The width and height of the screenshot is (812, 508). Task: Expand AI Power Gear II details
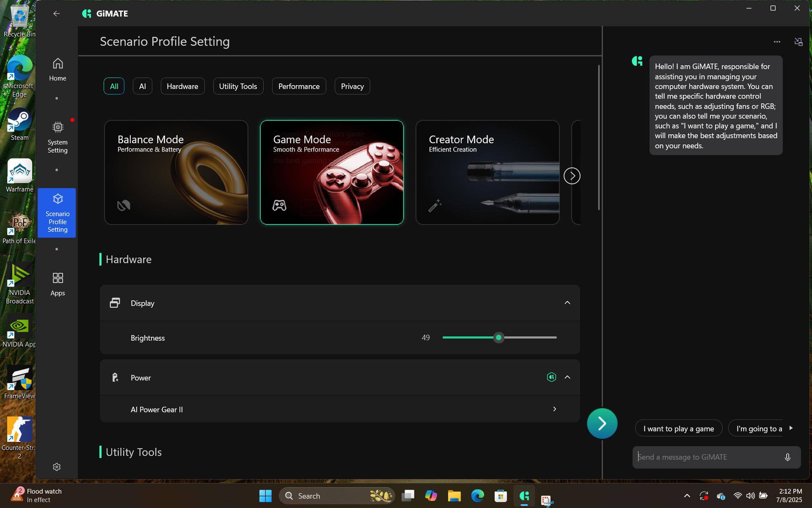pos(554,409)
